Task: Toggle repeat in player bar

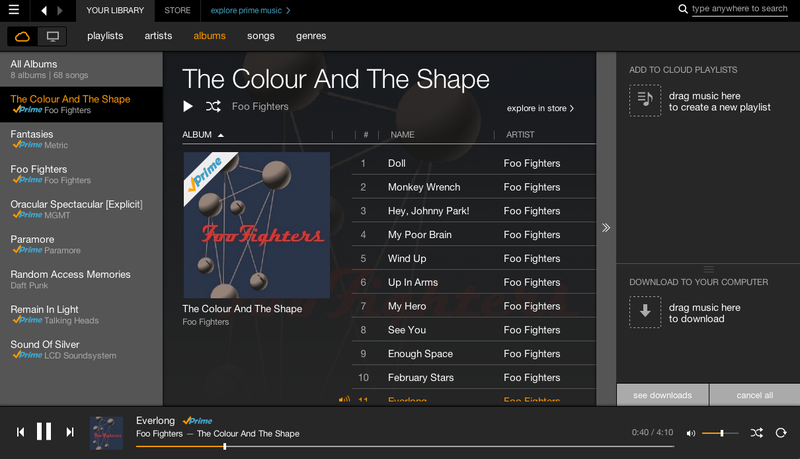Action: point(781,432)
